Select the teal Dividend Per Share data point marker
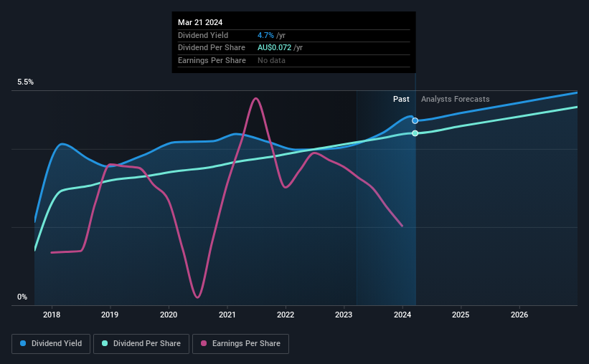589x364 pixels. (415, 133)
